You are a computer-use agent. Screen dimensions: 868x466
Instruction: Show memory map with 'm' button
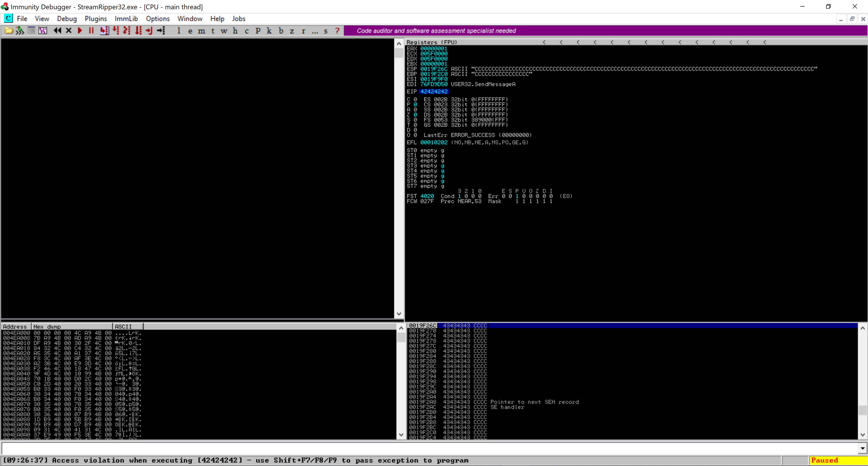tap(201, 31)
